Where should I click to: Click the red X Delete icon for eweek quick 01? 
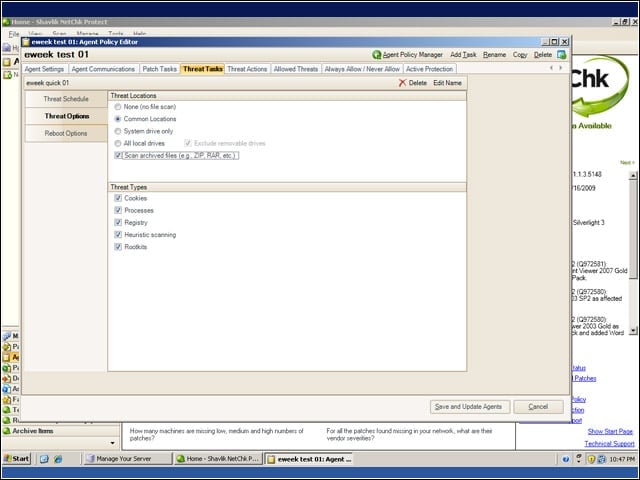(x=402, y=83)
